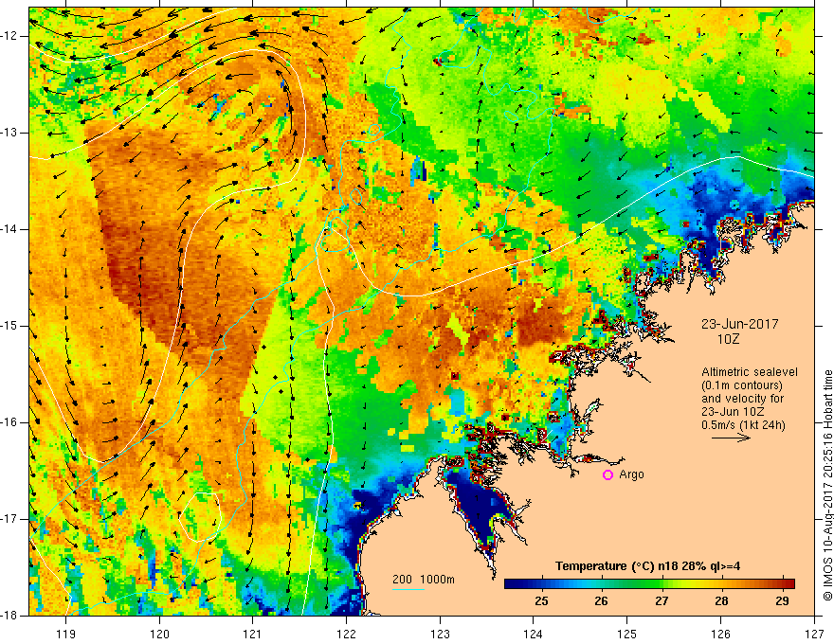
Task: Click the '119' longitude axis label
Action: 66,634
